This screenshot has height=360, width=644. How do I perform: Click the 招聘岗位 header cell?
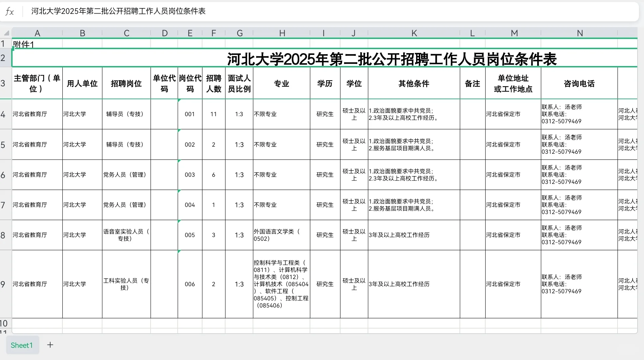(x=126, y=83)
